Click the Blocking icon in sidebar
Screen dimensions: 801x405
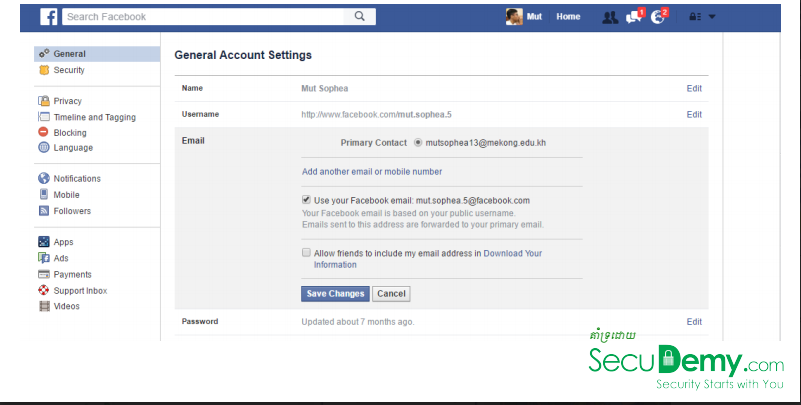pos(44,132)
